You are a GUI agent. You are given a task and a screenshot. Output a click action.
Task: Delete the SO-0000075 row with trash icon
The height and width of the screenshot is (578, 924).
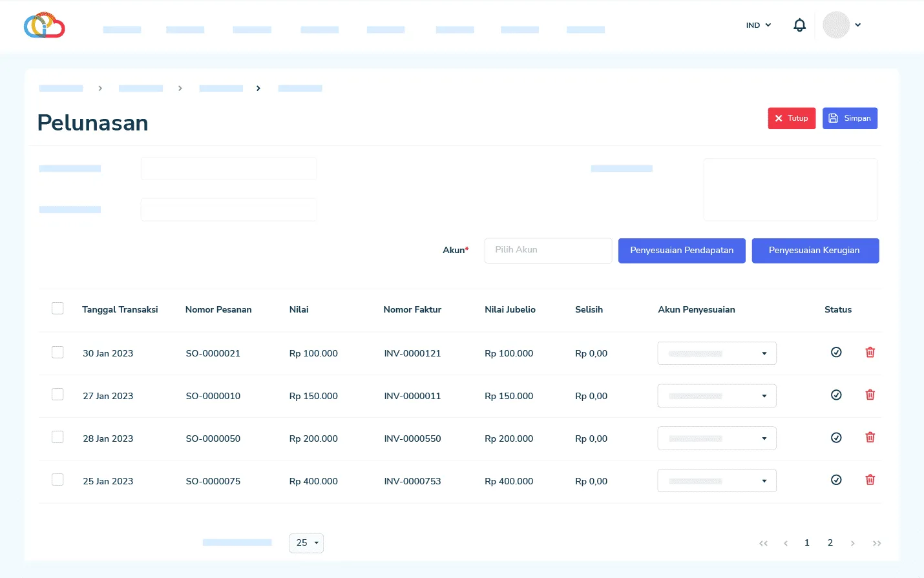(x=870, y=480)
